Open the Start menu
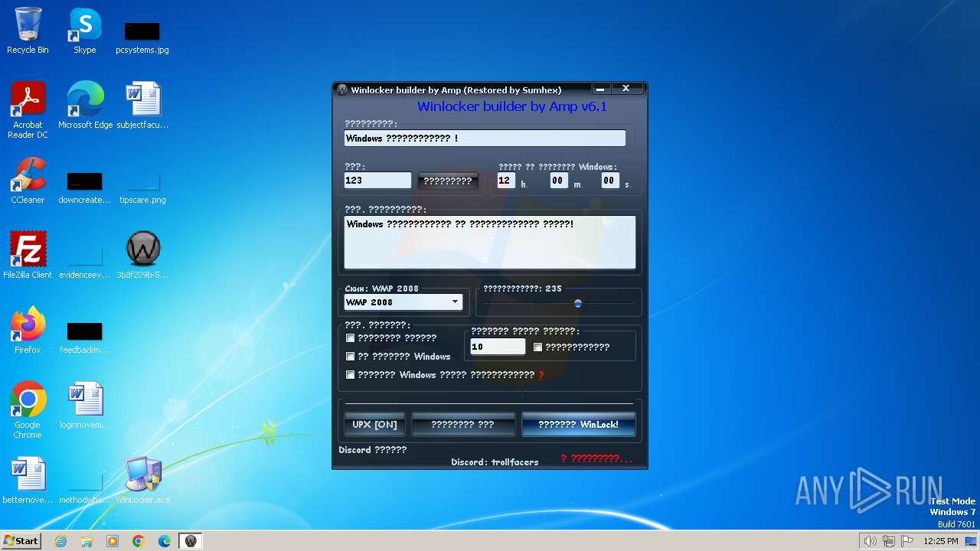This screenshot has width=980, height=551. 21,541
